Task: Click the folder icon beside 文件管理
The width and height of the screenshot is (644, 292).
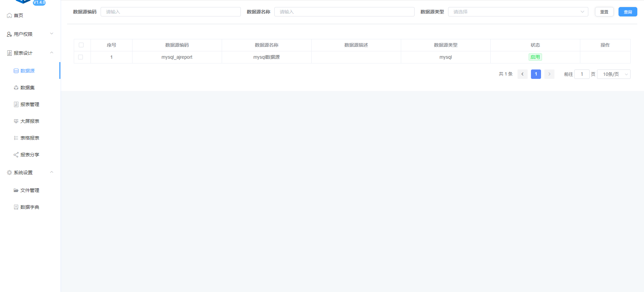Action: pyautogui.click(x=16, y=190)
